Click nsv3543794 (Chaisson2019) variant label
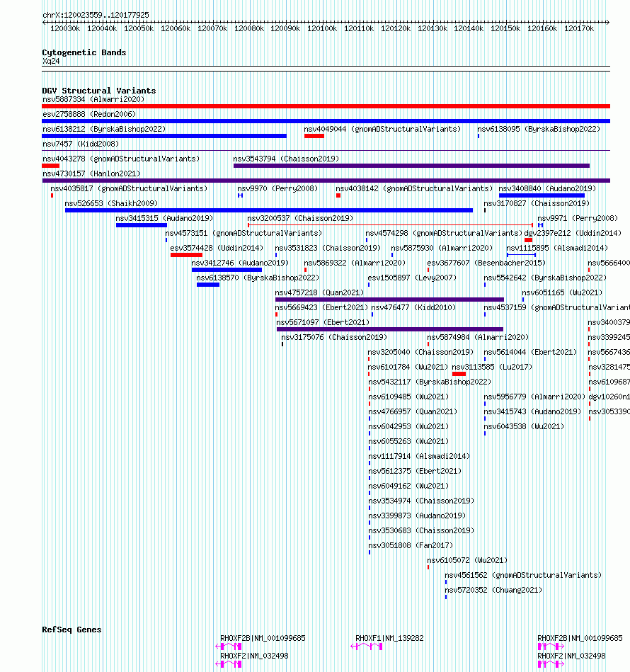 286,159
